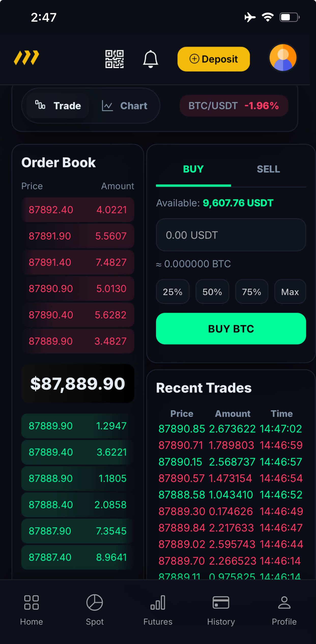Select the SELL tab
316x644 pixels.
pos(268,169)
